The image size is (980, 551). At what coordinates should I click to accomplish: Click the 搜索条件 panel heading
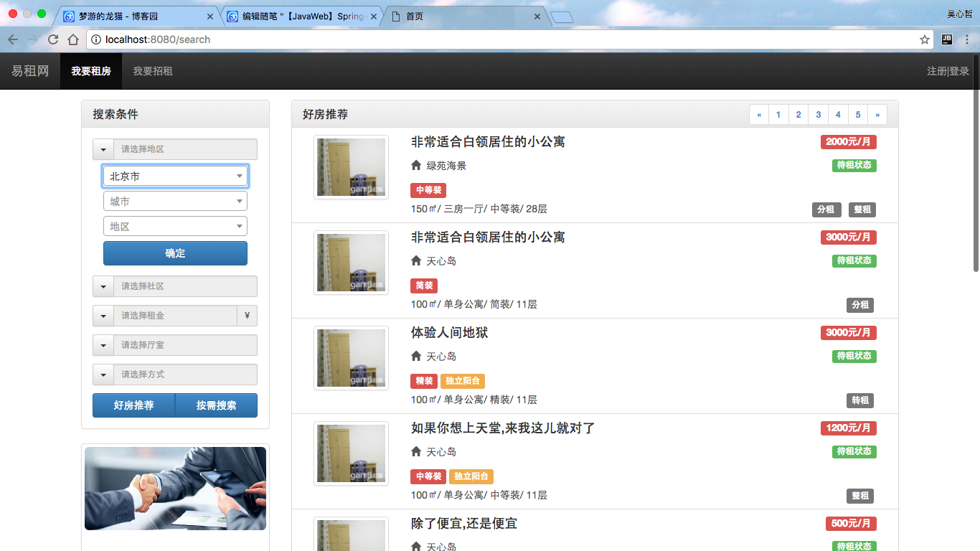(176, 114)
